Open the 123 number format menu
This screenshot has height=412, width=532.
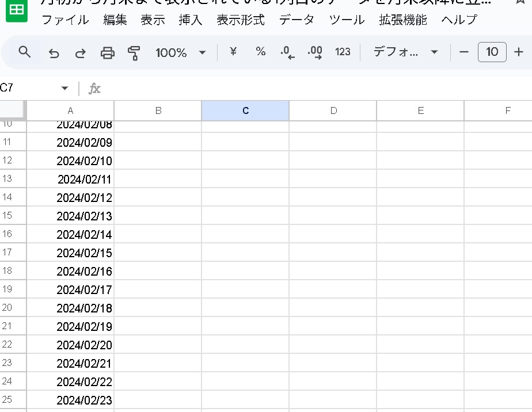[x=343, y=52]
